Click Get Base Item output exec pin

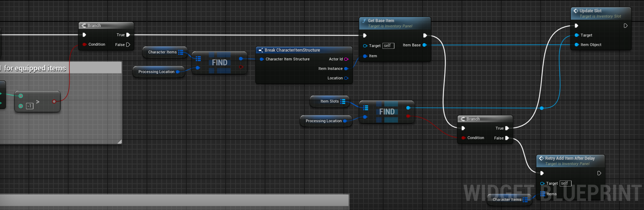(425, 35)
